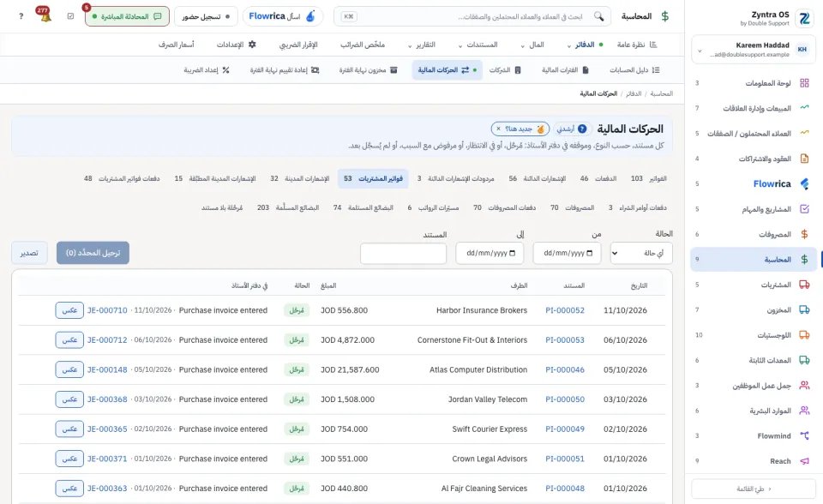The height and width of the screenshot is (504, 823).
Task: Select the الدفعات 46 tab
Action: click(598, 178)
